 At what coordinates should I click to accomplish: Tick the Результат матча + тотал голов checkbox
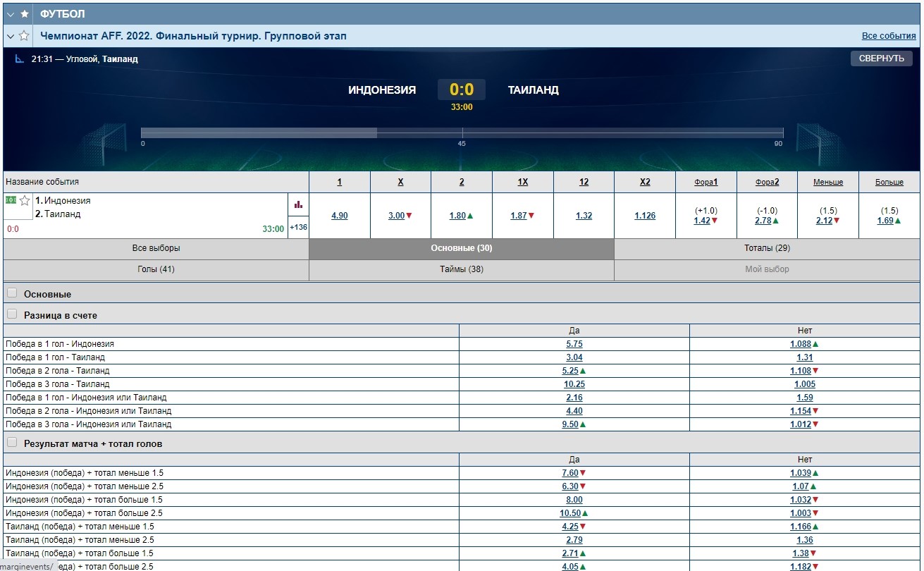point(12,443)
